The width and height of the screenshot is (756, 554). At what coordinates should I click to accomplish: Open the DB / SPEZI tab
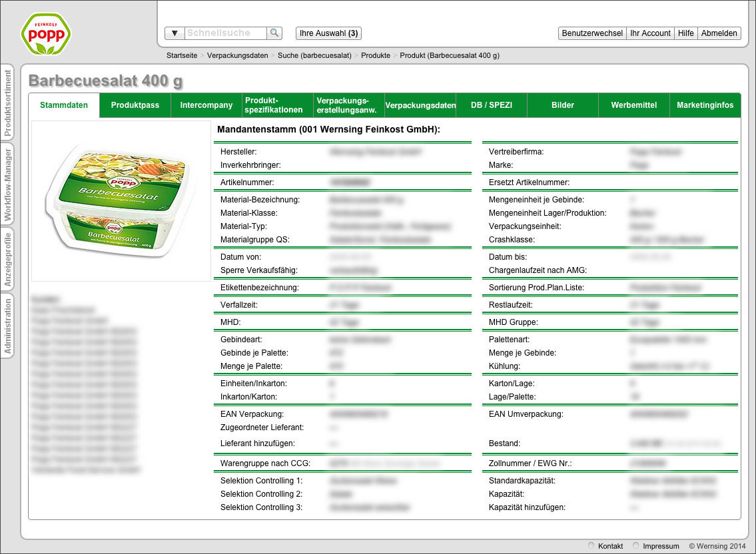tap(492, 105)
